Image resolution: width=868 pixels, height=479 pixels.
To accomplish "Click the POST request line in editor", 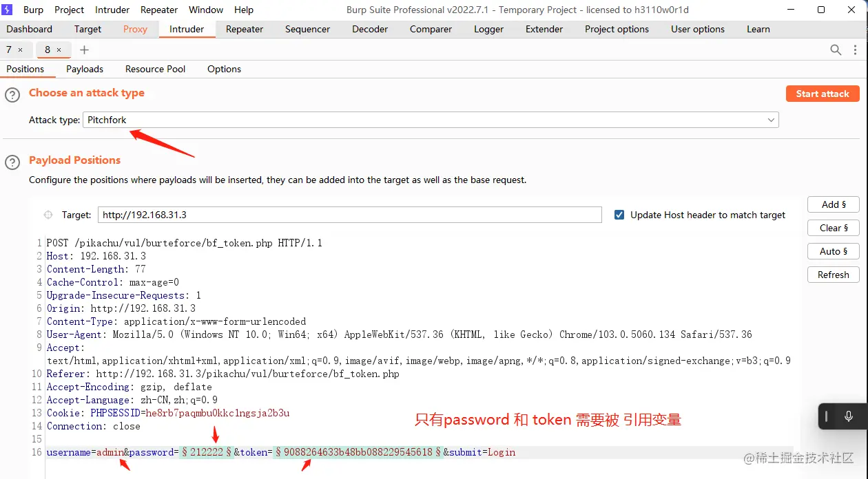I will click(x=185, y=243).
